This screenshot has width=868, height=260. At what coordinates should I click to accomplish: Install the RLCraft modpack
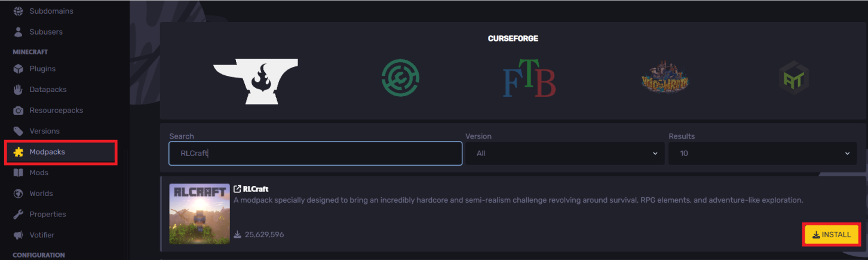click(832, 234)
